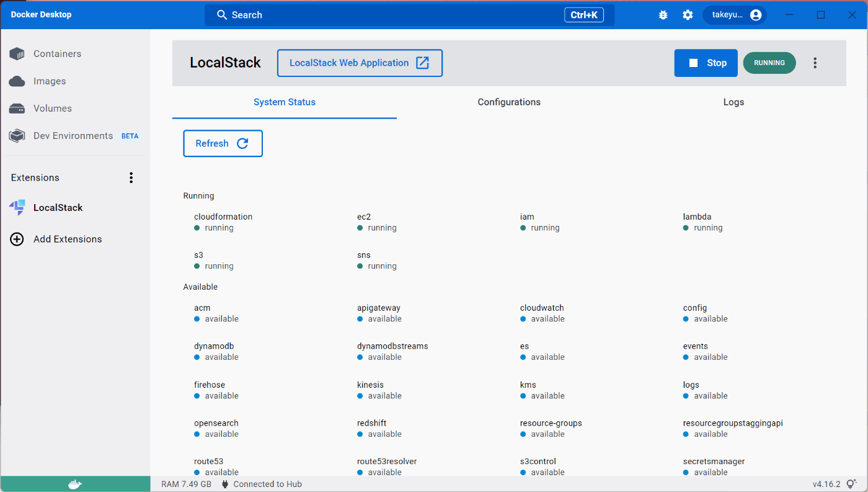The width and height of the screenshot is (868, 492).
Task: Click the events service name
Action: tap(696, 347)
